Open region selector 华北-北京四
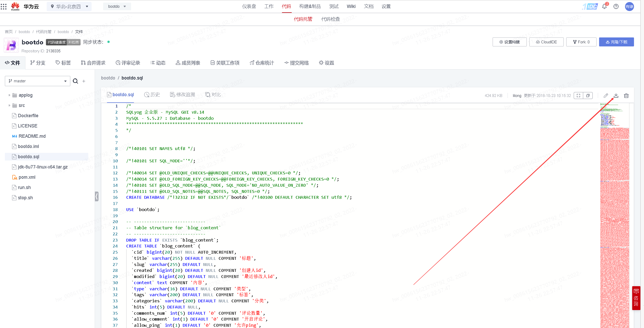 point(69,6)
